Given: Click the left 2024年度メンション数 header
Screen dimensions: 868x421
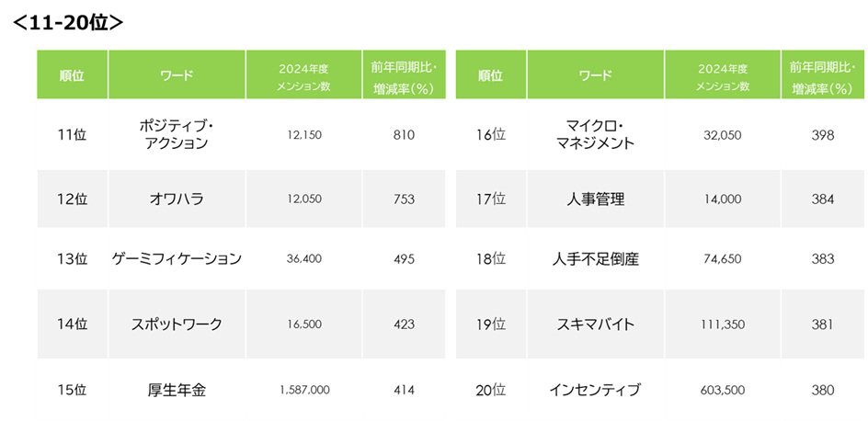Looking at the screenshot, I should (x=304, y=74).
